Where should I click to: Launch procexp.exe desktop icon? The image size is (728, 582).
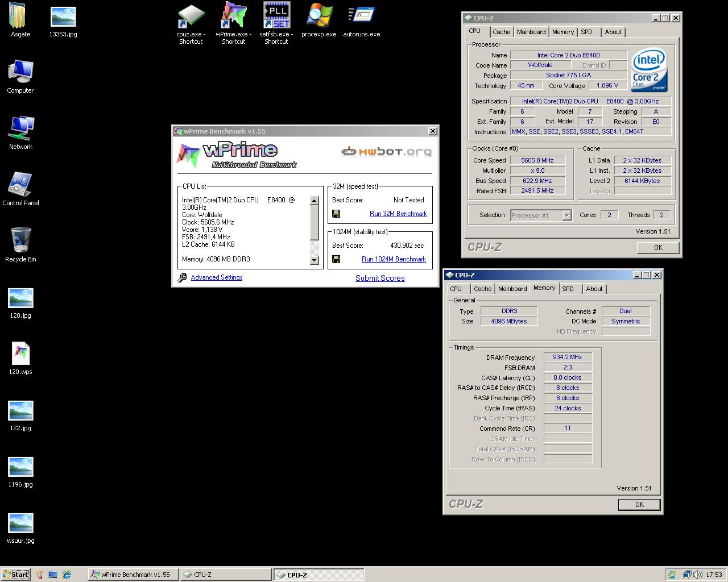319,20
